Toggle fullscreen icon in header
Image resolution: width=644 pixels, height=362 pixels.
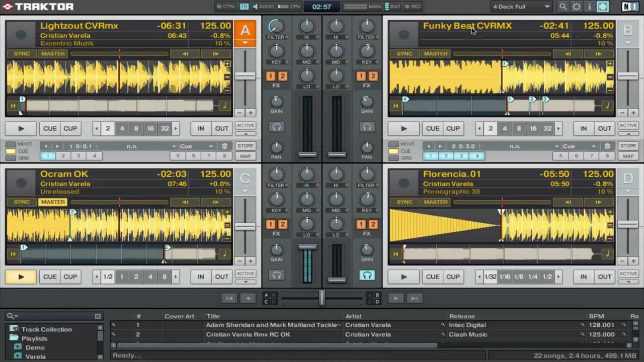pos(603,7)
